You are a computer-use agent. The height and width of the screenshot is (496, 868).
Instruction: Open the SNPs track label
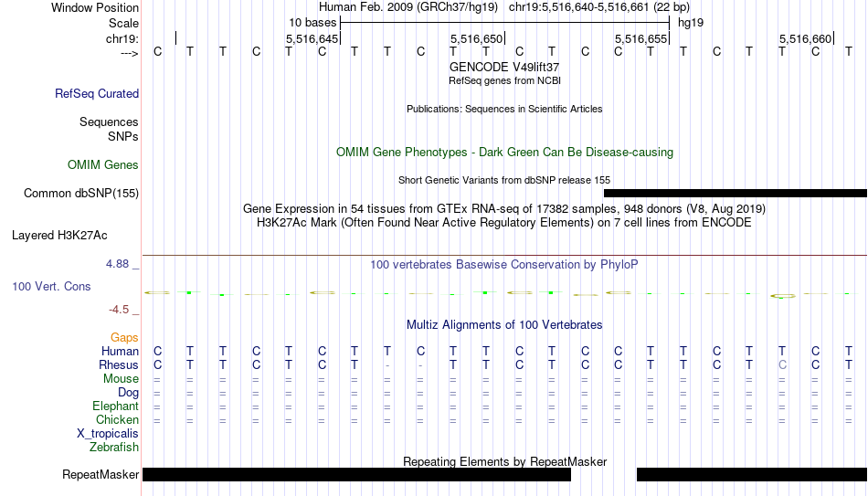[x=123, y=136]
